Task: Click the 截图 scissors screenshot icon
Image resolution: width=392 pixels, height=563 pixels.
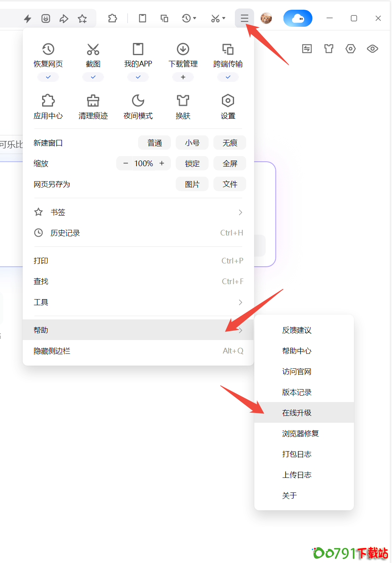Action: pyautogui.click(x=93, y=49)
